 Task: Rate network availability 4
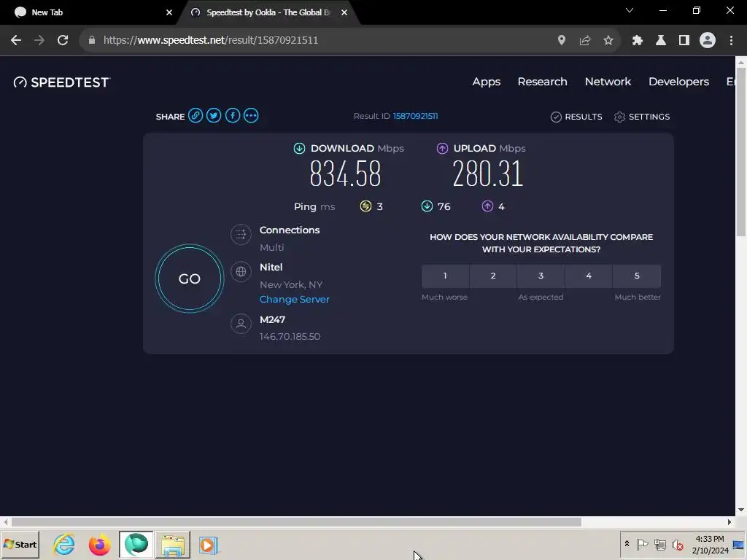tap(589, 276)
